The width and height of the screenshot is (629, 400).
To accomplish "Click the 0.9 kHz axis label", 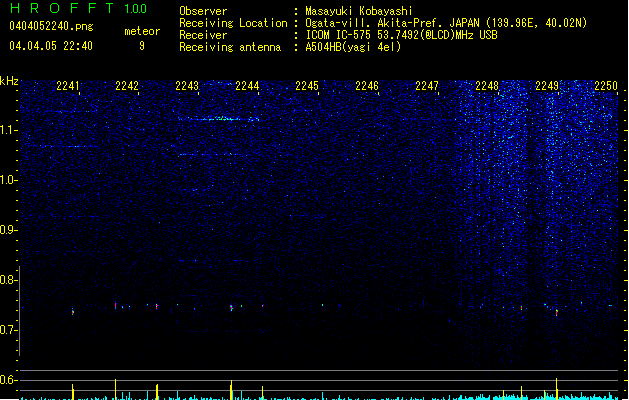I will [9, 230].
